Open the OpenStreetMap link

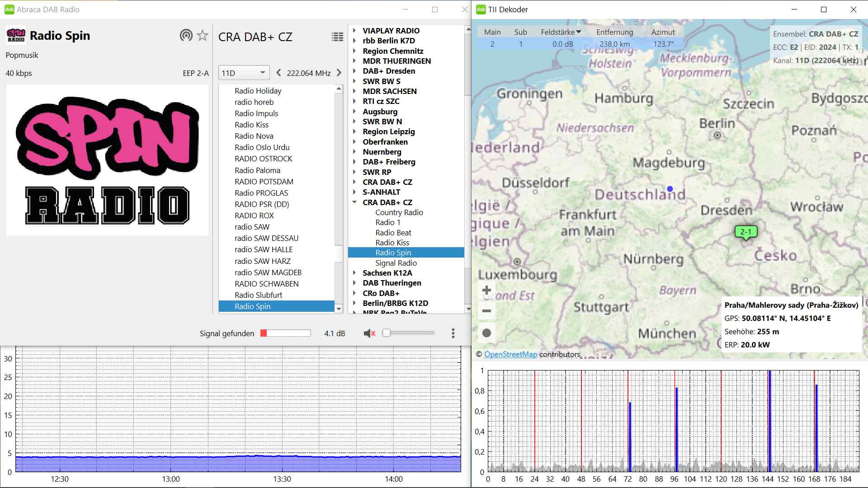pyautogui.click(x=510, y=354)
